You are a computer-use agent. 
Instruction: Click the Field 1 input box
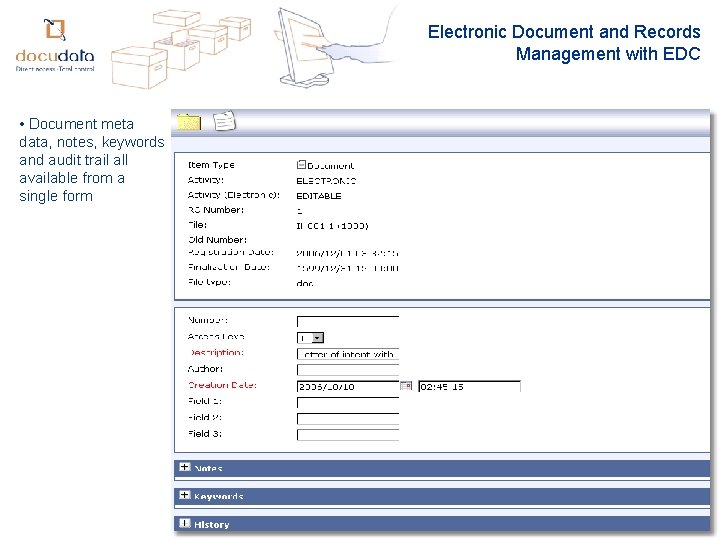[348, 403]
